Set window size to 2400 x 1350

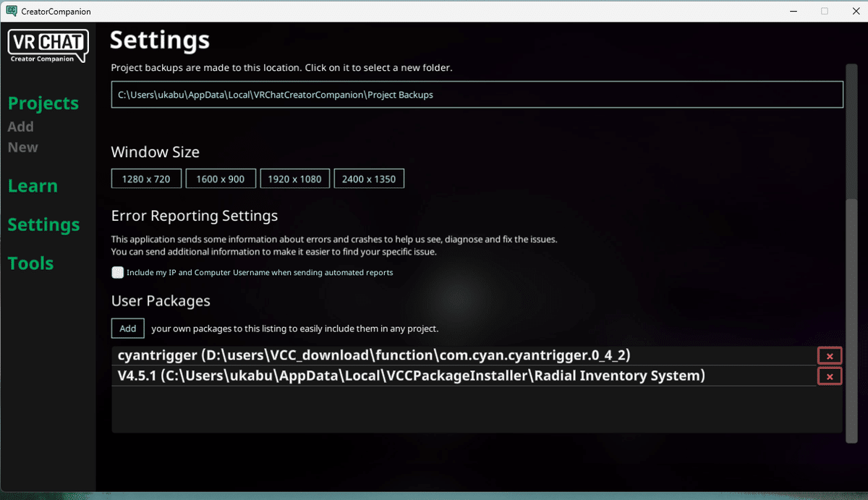click(369, 179)
